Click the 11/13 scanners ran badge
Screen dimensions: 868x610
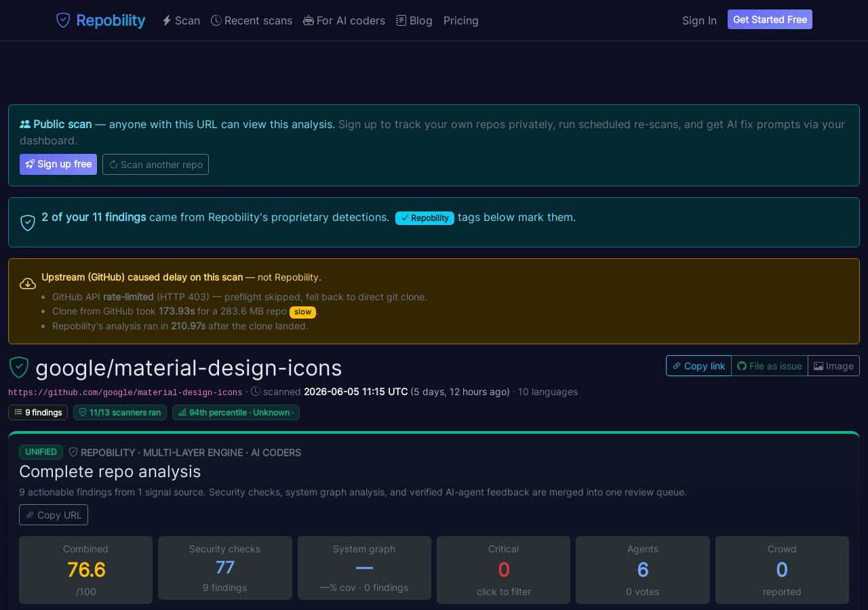(120, 412)
